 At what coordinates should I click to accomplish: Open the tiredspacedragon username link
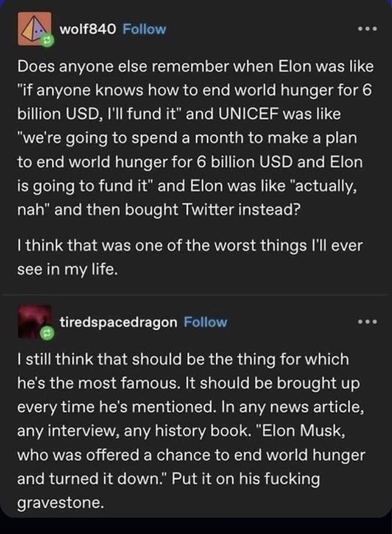point(119,322)
